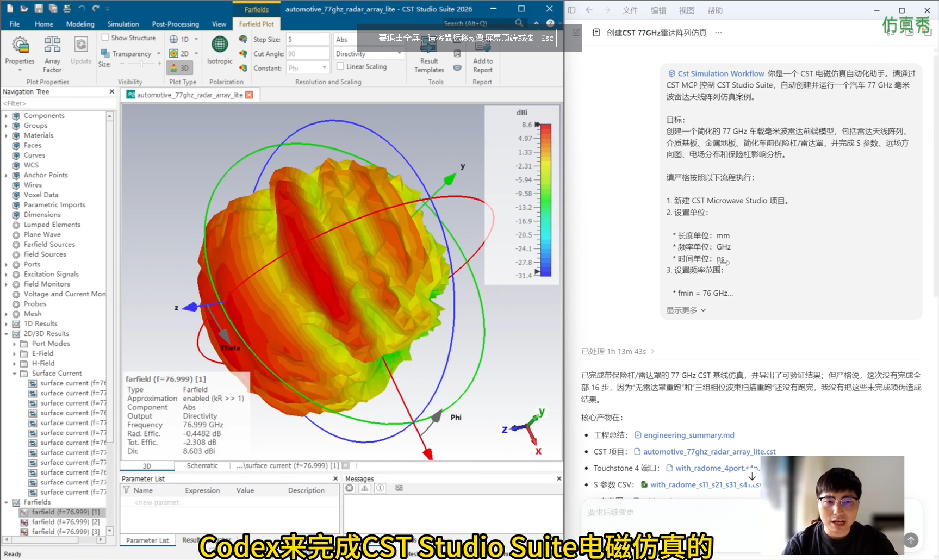Image resolution: width=939 pixels, height=560 pixels.
Task: Adjust the transparency Size slider
Action: 141,64
